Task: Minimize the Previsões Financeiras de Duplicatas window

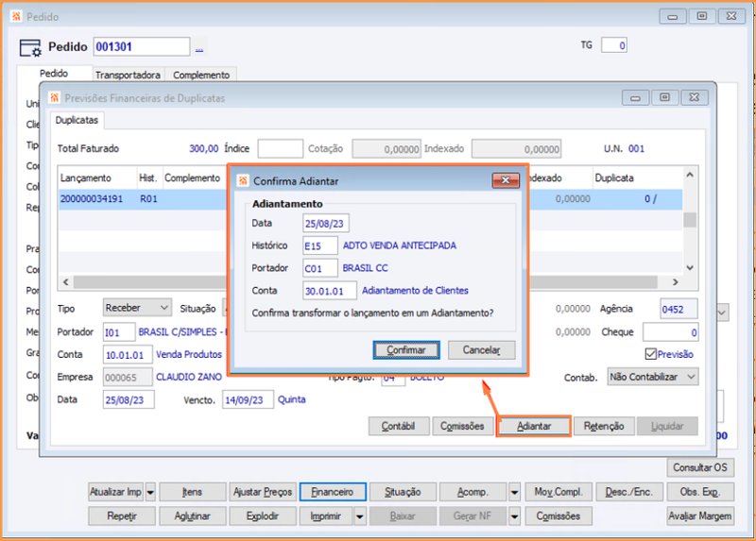Action: pos(635,98)
